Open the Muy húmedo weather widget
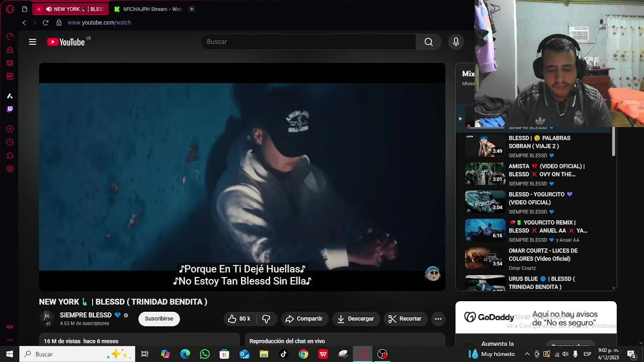Screen dimensions: 644x362 click(x=492, y=354)
